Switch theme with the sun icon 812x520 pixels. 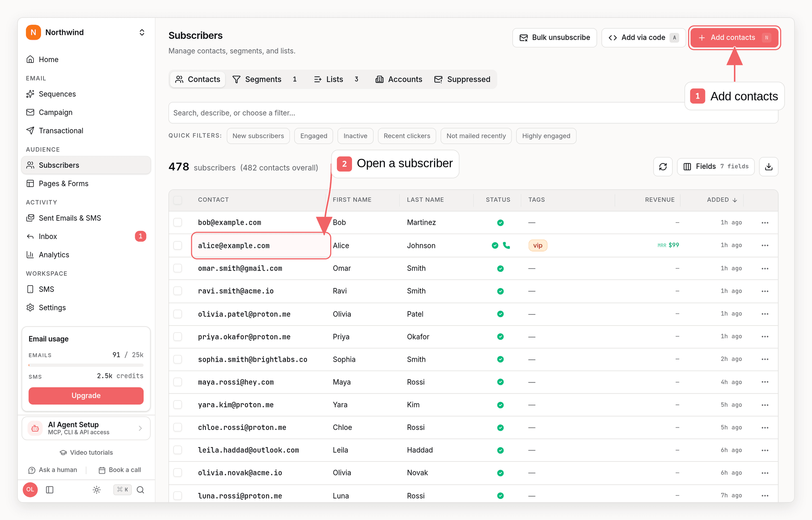click(97, 490)
